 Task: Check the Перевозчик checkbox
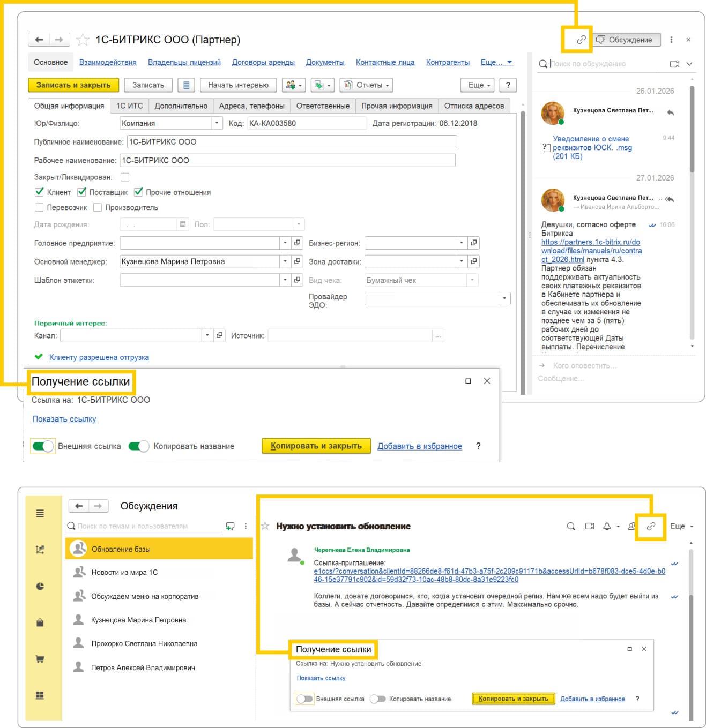[39, 207]
